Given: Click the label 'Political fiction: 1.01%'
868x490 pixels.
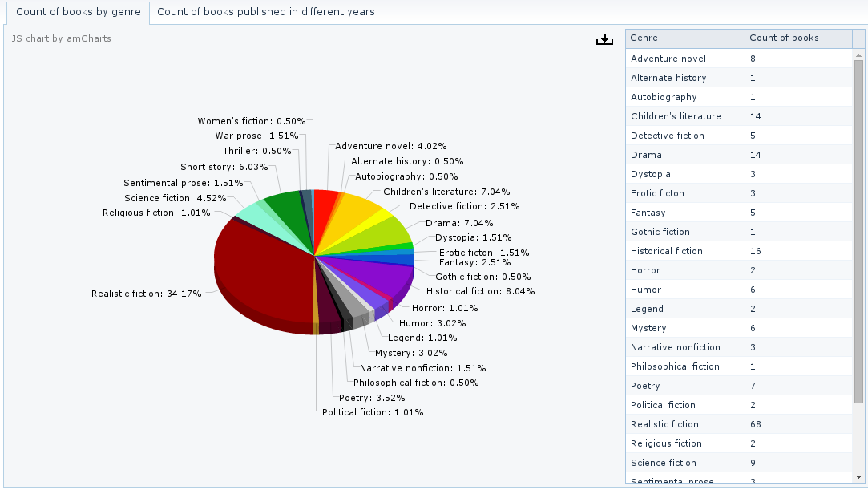Looking at the screenshot, I should [373, 412].
